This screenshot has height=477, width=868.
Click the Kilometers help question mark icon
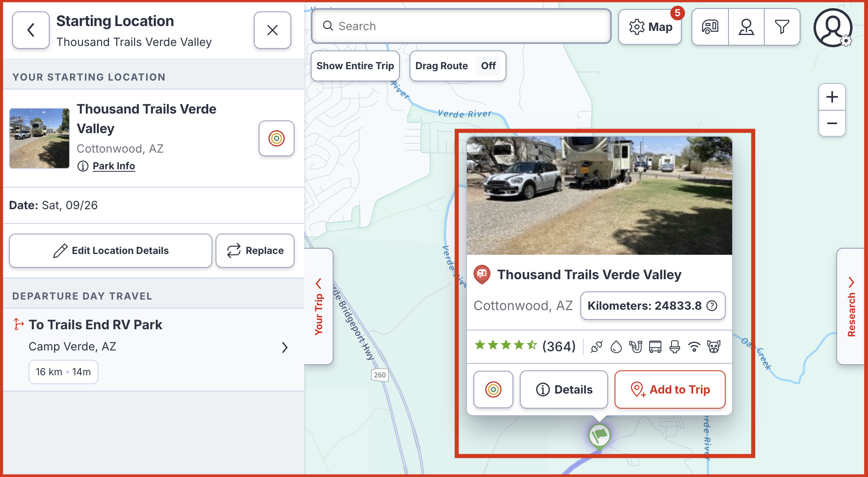pyautogui.click(x=712, y=306)
